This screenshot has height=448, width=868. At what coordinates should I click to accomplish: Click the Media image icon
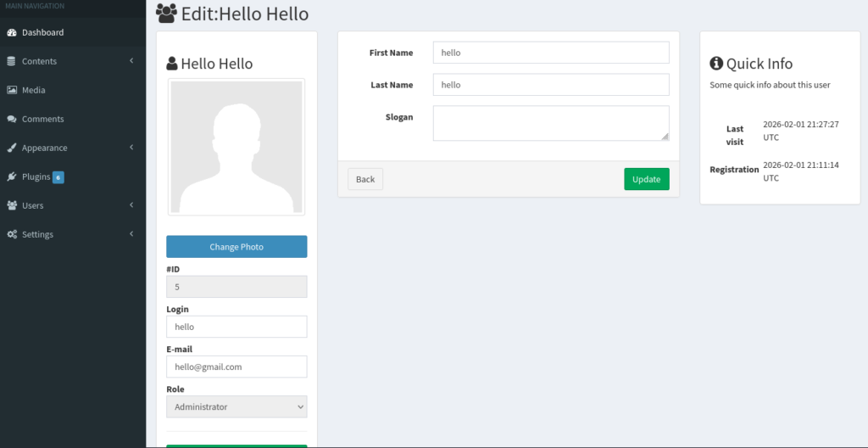(x=12, y=90)
